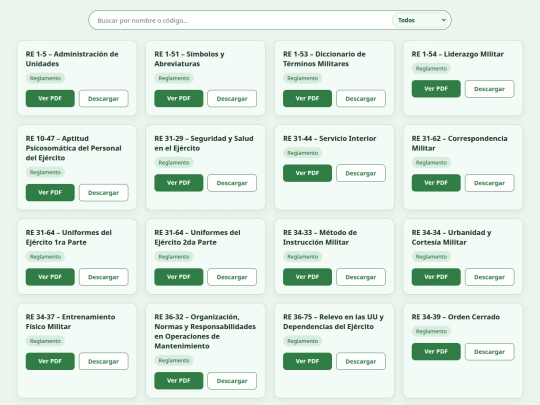Open PDF of RE 34-39 Orden Cerrado
Screen dimensions: 540x405
pyautogui.click(x=436, y=352)
